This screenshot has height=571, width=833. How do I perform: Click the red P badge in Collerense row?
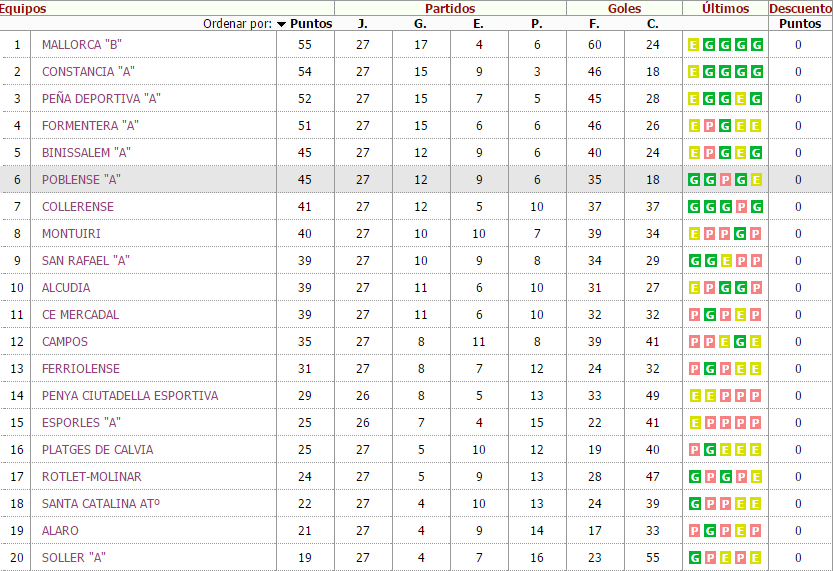(741, 207)
